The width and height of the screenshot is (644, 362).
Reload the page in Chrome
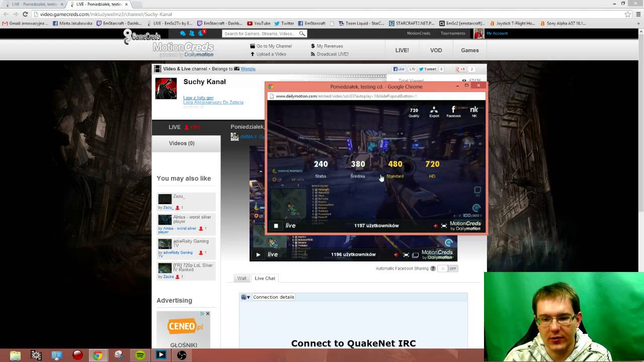coord(25,14)
